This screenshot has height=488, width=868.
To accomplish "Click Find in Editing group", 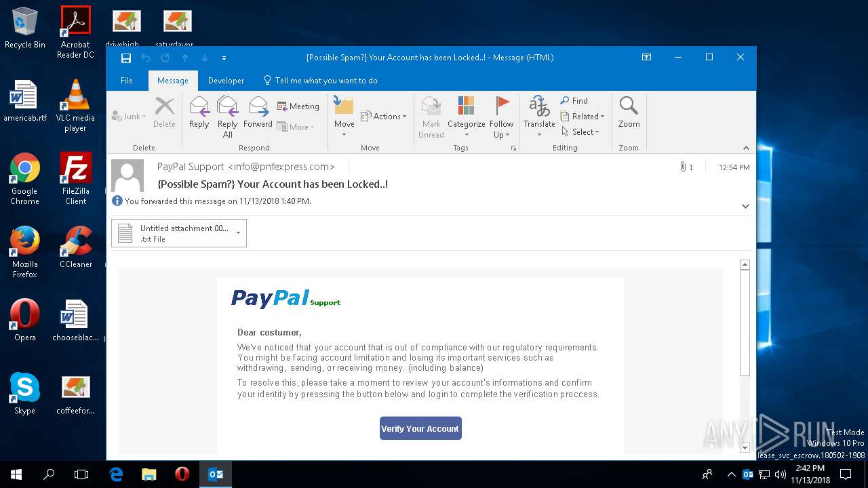I will tap(574, 100).
